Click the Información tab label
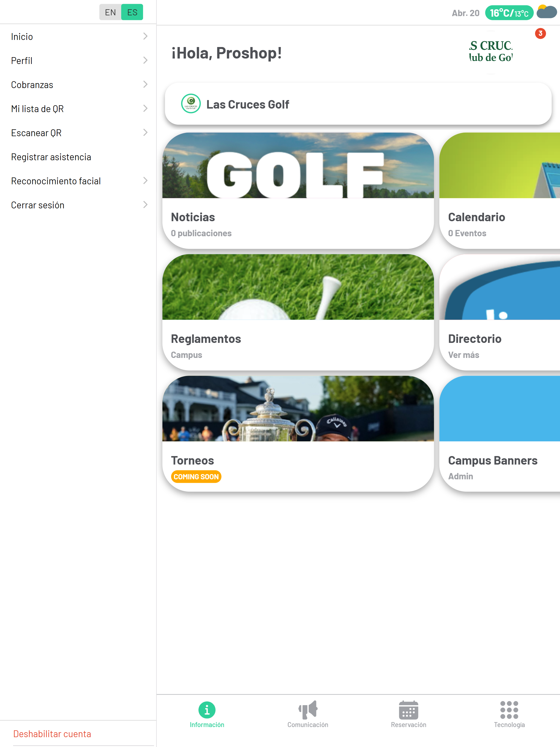Screen dimensions: 560x747 tap(207, 725)
